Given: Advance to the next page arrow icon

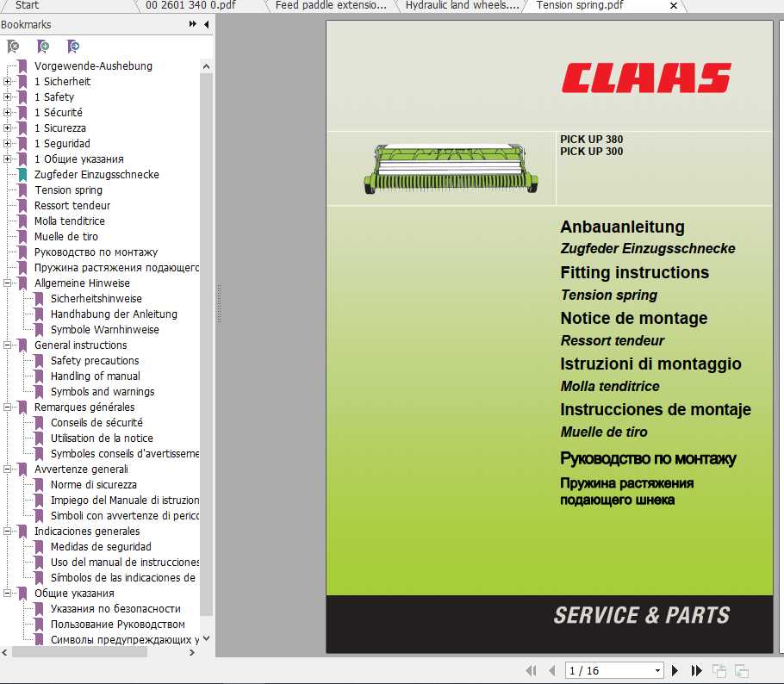Looking at the screenshot, I should [x=675, y=670].
